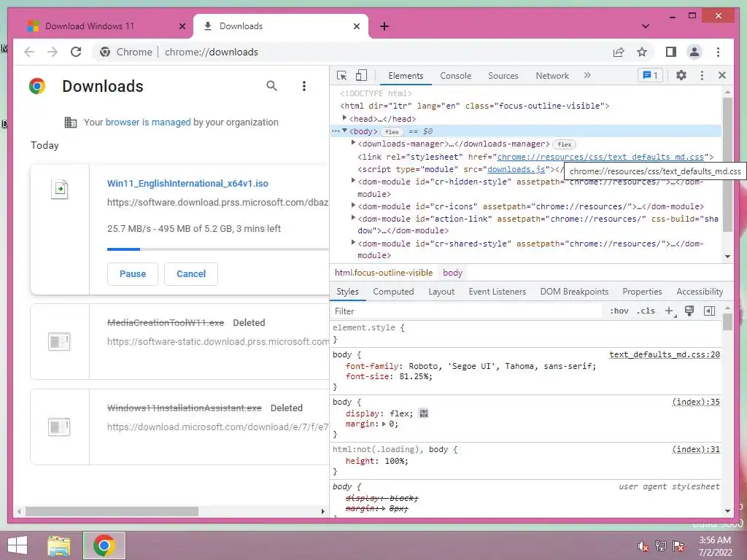
Task: Pause the ISO download
Action: [133, 274]
